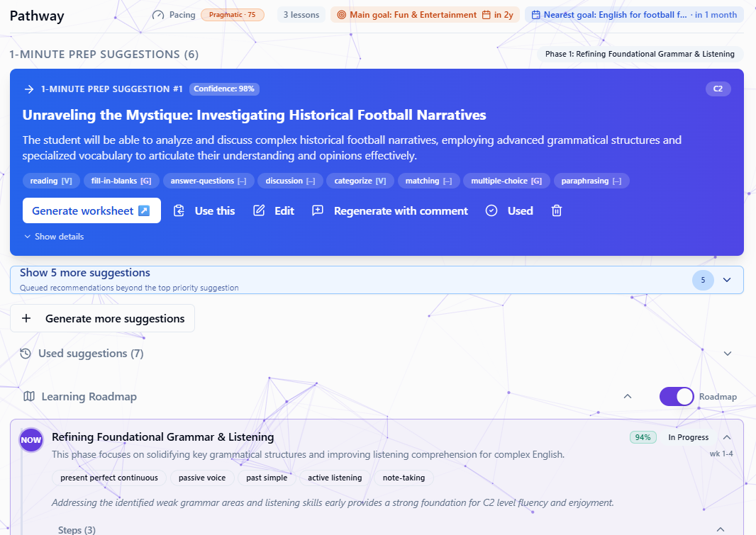Click the Main goal Fun & Entertainment chip
Viewport: 756px width, 535px height.
[x=425, y=15]
